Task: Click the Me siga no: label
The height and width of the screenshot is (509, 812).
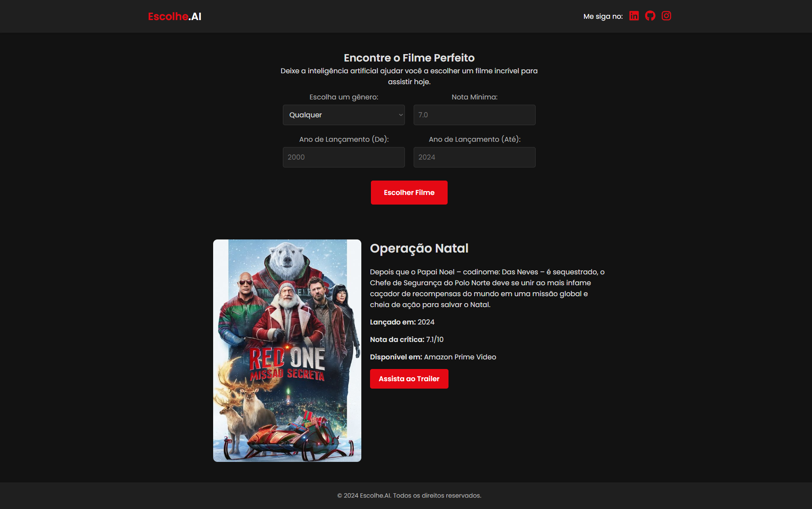Action: 603,17
